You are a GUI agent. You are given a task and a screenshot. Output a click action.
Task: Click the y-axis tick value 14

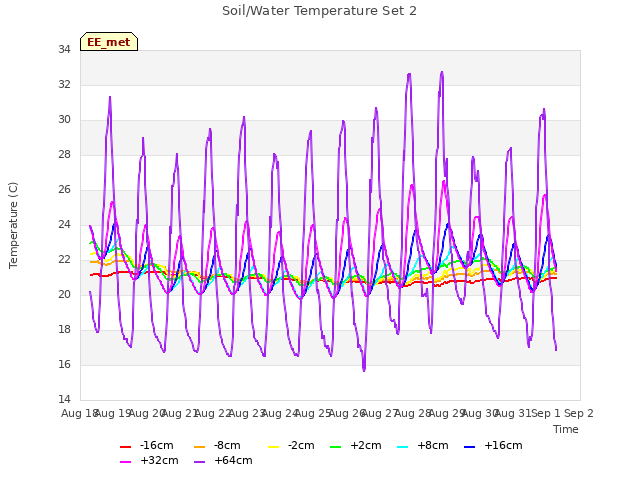(64, 399)
